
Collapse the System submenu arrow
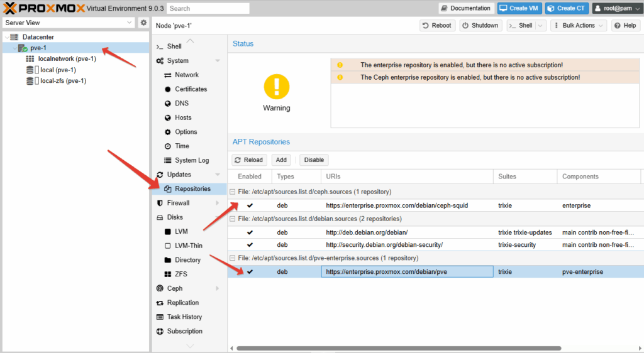tap(217, 61)
